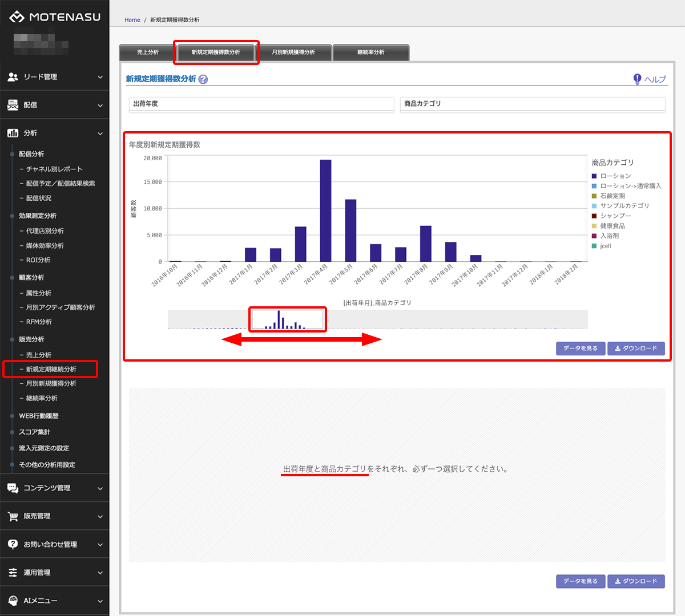Click the お問い合わせ管理 question icon
Screen dimensions: 685x616
click(13, 544)
